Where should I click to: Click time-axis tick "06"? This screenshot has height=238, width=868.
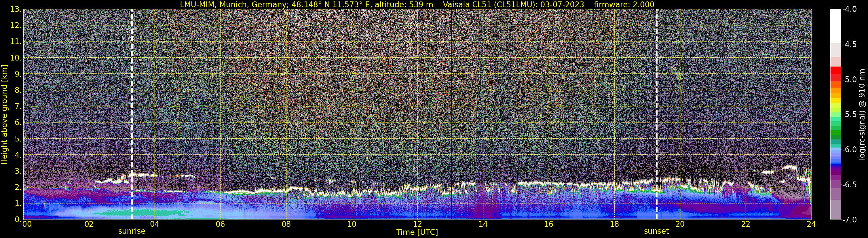[x=220, y=224]
